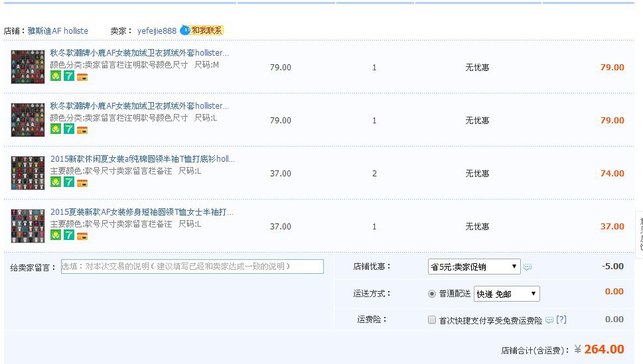Open seller yefeijie888 profile link
The height and width of the screenshot is (364, 643).
pyautogui.click(x=157, y=31)
